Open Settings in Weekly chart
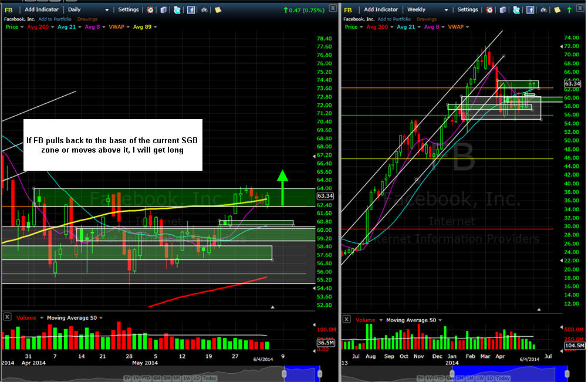 click(468, 10)
